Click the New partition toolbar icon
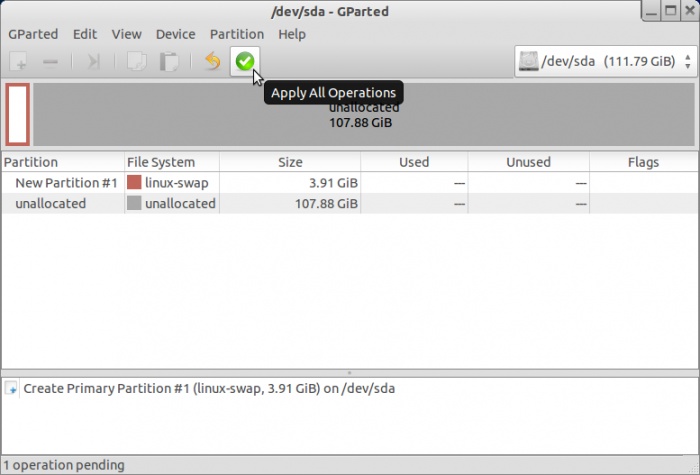The height and width of the screenshot is (475, 700). click(x=19, y=61)
